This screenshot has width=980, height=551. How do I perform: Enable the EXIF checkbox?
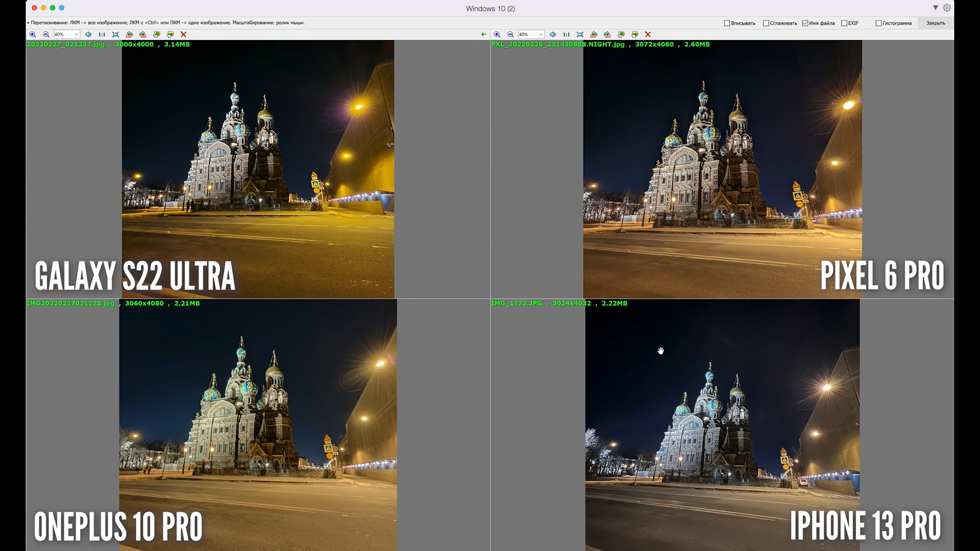click(x=844, y=23)
